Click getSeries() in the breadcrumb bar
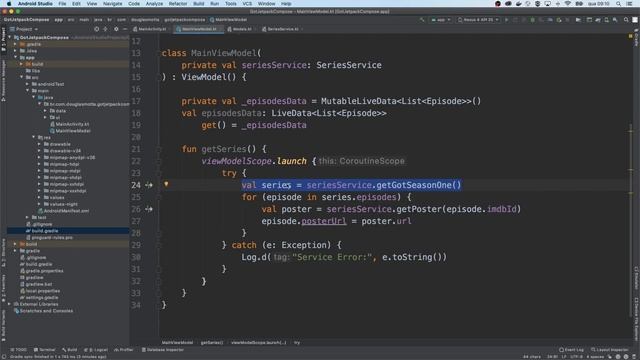640x360 pixels. pos(211,342)
